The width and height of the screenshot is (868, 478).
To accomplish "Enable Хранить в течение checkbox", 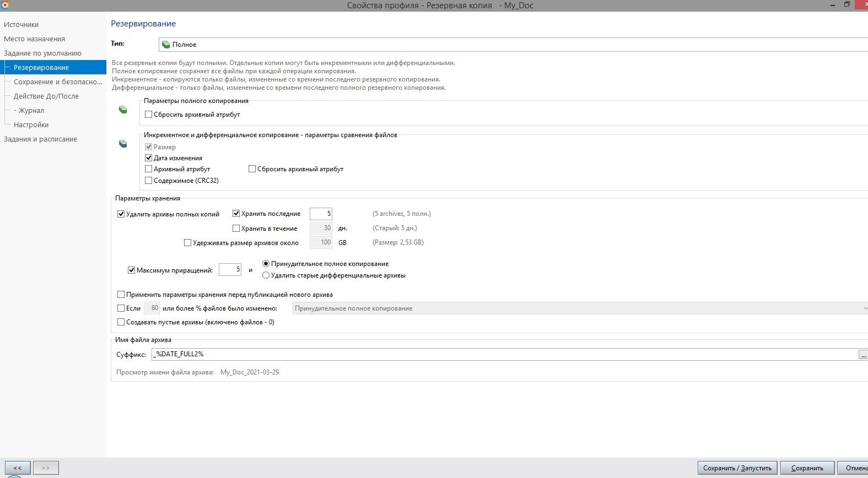I will [x=236, y=229].
